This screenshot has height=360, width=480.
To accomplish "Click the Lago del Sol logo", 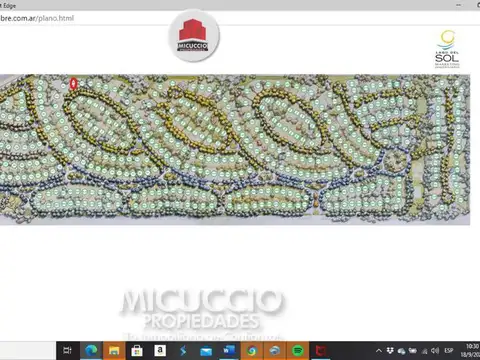I will (447, 49).
